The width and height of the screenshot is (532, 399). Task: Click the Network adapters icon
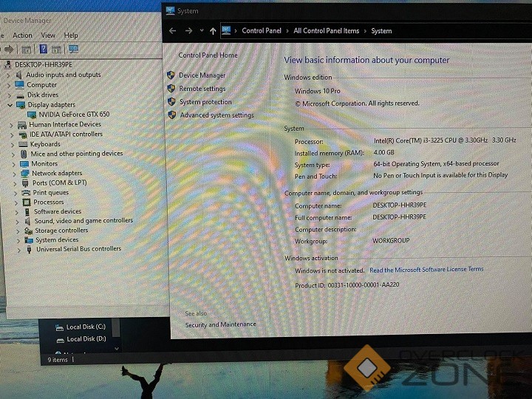coord(25,174)
